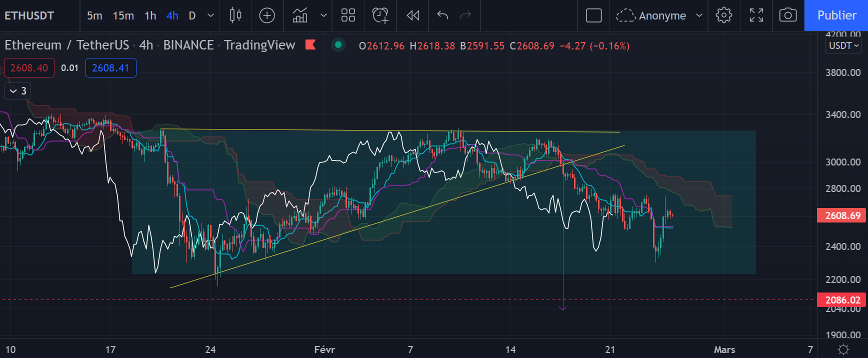Open the Anonyme layout dropdown
This screenshot has width=868, height=358.
[659, 15]
